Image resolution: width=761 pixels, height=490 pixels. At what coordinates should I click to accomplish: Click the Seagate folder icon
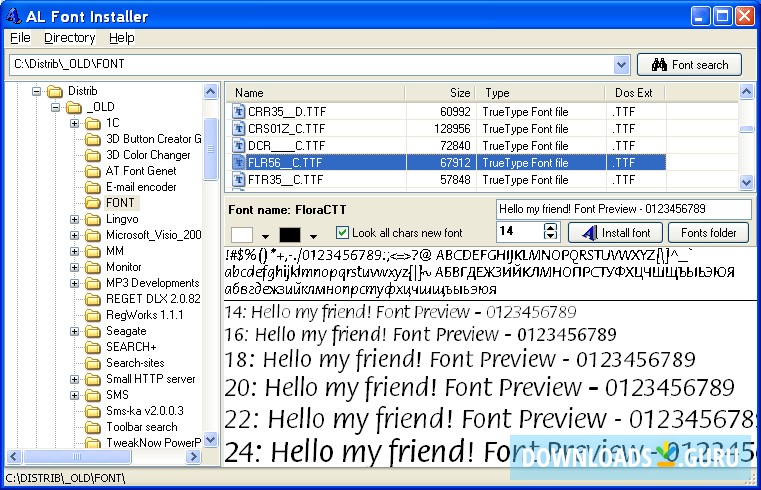click(x=93, y=331)
